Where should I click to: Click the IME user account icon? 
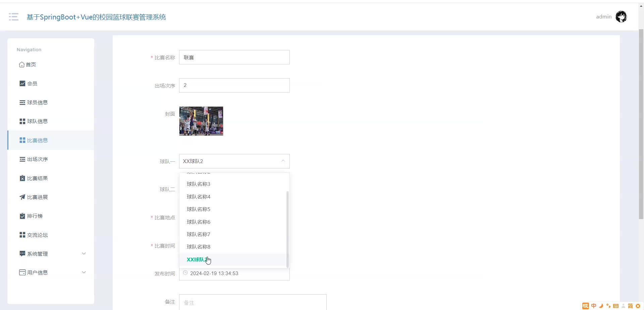tap(623, 306)
